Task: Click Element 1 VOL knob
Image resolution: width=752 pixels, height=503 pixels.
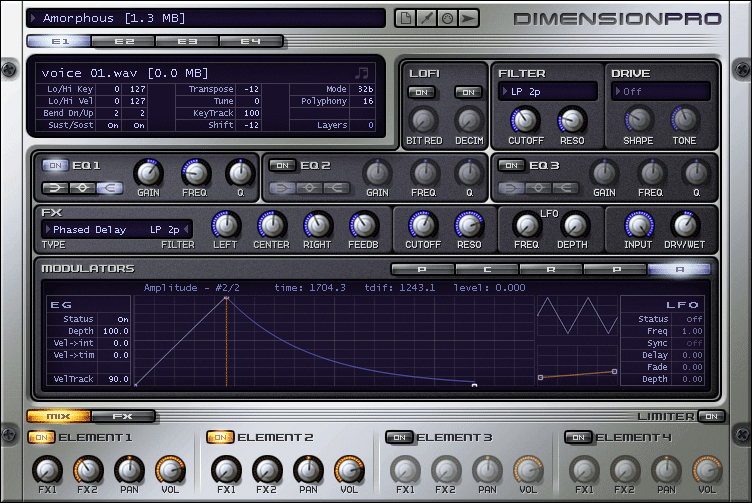Action: [170, 470]
